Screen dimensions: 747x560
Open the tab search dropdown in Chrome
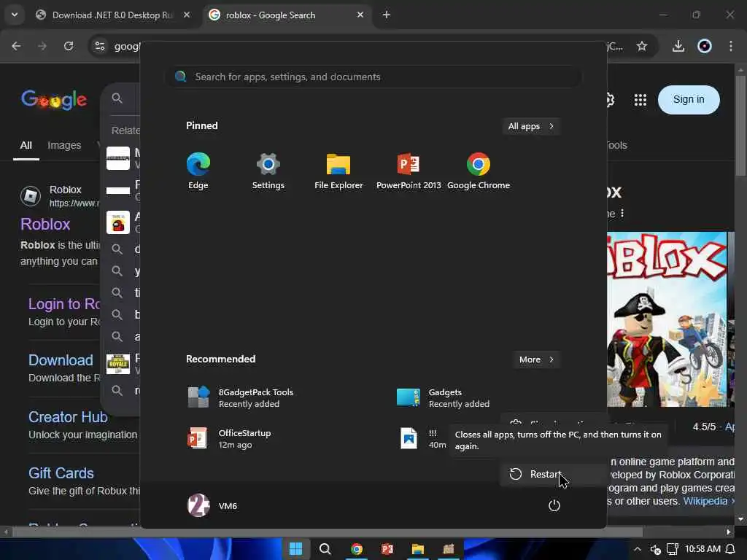15,15
